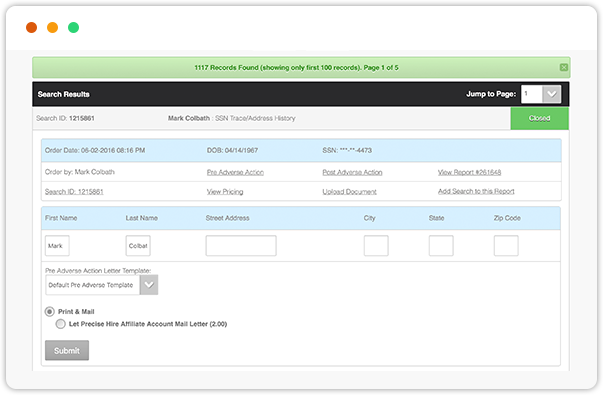
Task: Click Add Search to this Report link
Action: pos(476,191)
